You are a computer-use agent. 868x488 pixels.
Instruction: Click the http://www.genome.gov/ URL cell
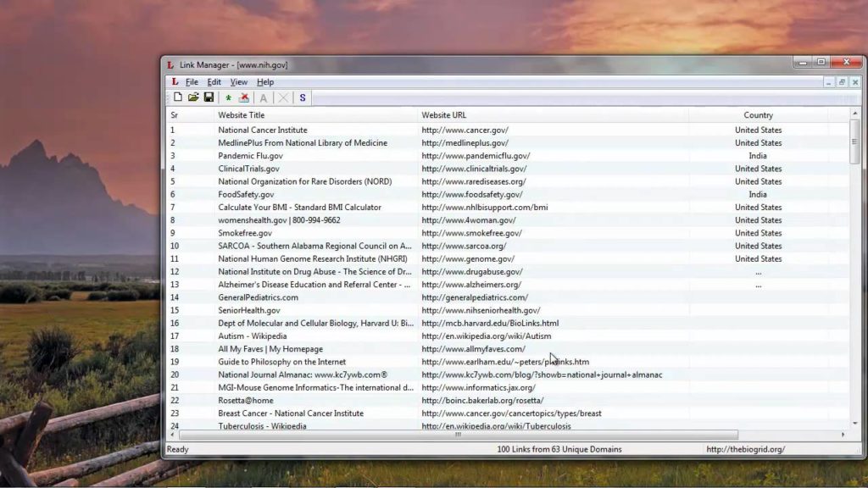(468, 259)
